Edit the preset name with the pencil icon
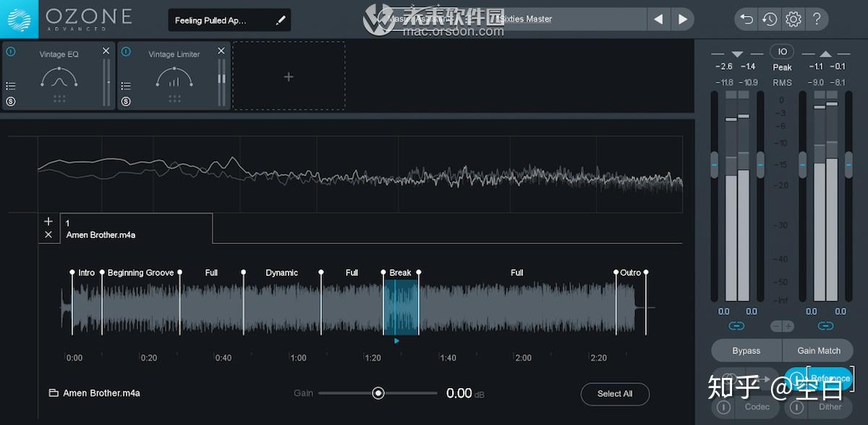 click(281, 20)
